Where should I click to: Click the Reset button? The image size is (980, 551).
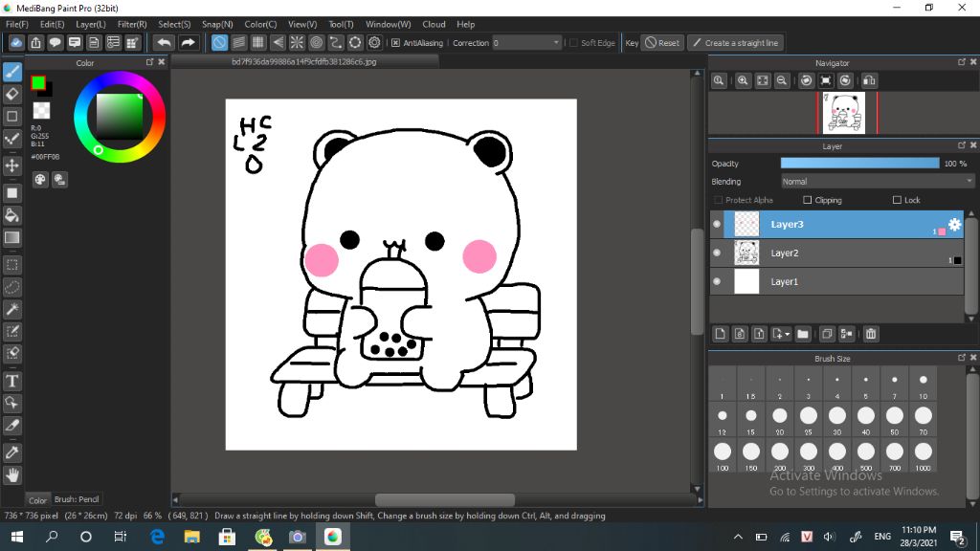[x=662, y=43]
